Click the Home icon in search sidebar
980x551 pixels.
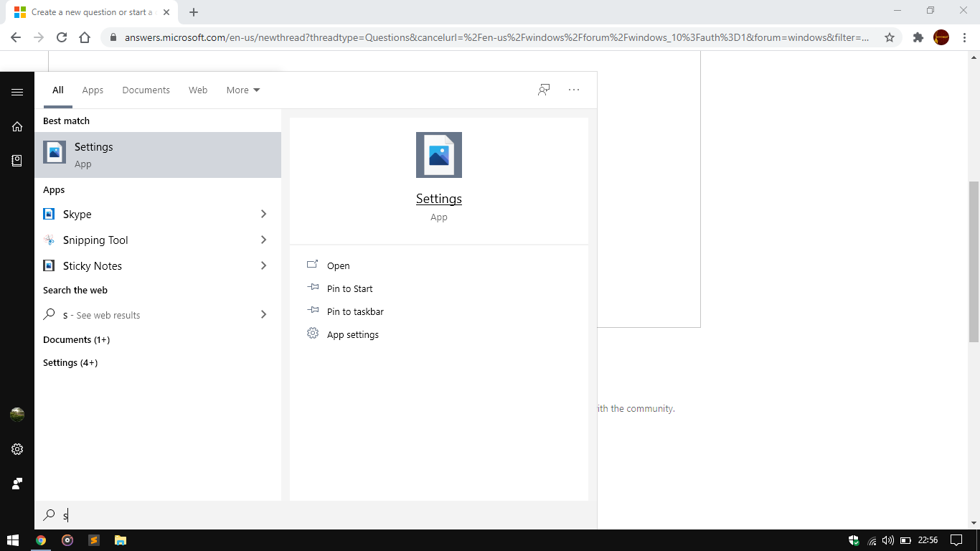pos(17,126)
